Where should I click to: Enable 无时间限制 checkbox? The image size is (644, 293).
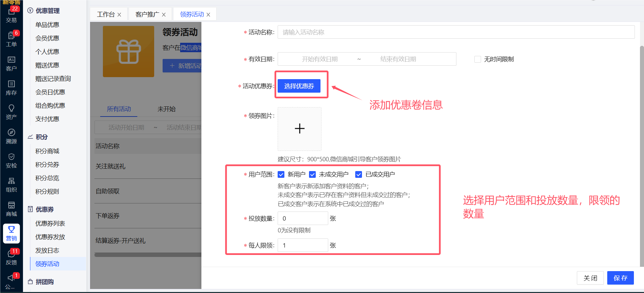coord(477,59)
